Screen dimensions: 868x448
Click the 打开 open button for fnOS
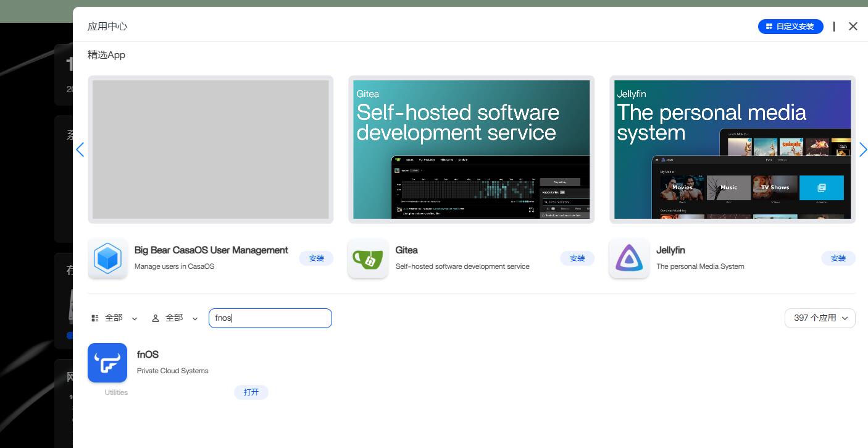[x=251, y=392]
